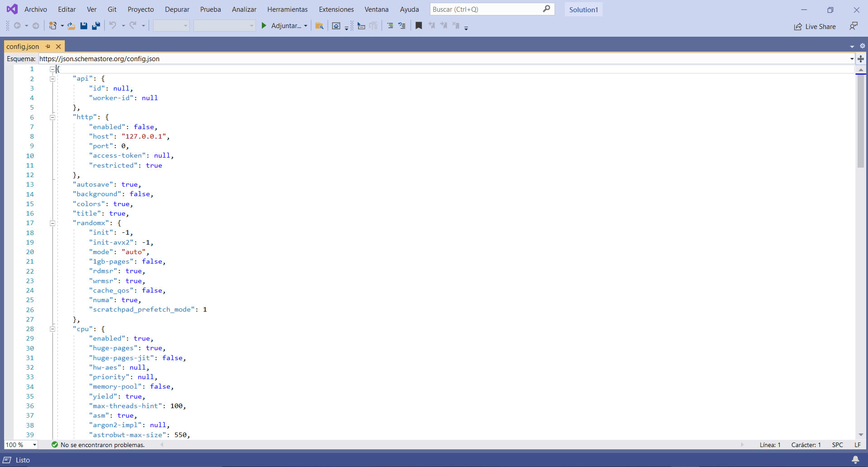Open the back navigation history dropdown
The width and height of the screenshot is (868, 467).
26,26
